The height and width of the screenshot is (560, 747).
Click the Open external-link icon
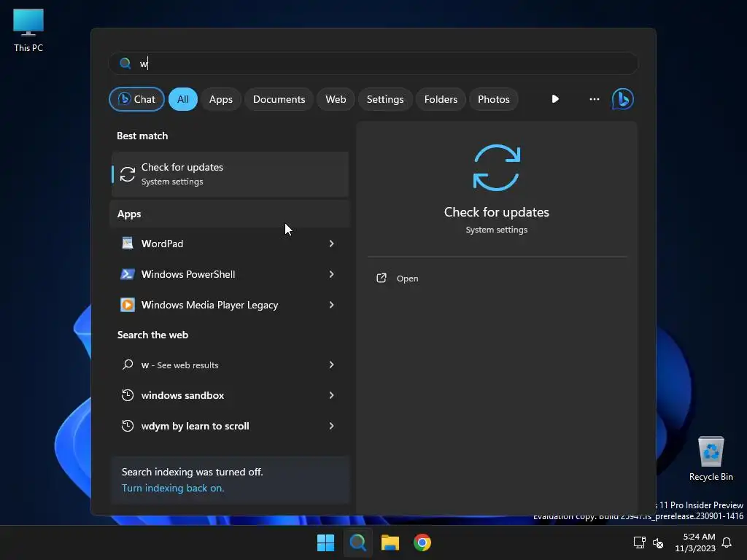click(381, 278)
